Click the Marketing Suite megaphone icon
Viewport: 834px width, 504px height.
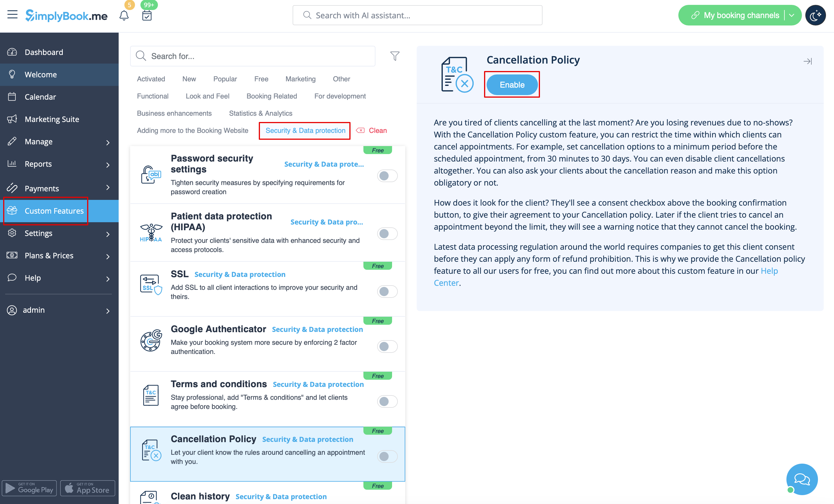[x=12, y=119]
